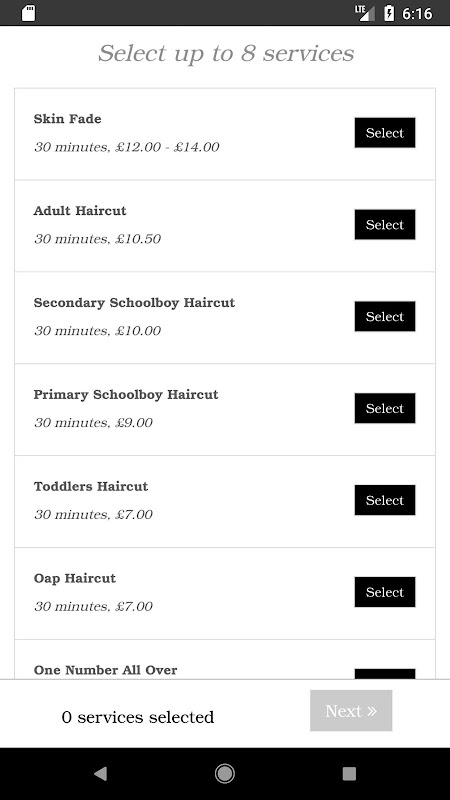Tap the battery charging icon
This screenshot has height=800, width=450.
(x=389, y=13)
